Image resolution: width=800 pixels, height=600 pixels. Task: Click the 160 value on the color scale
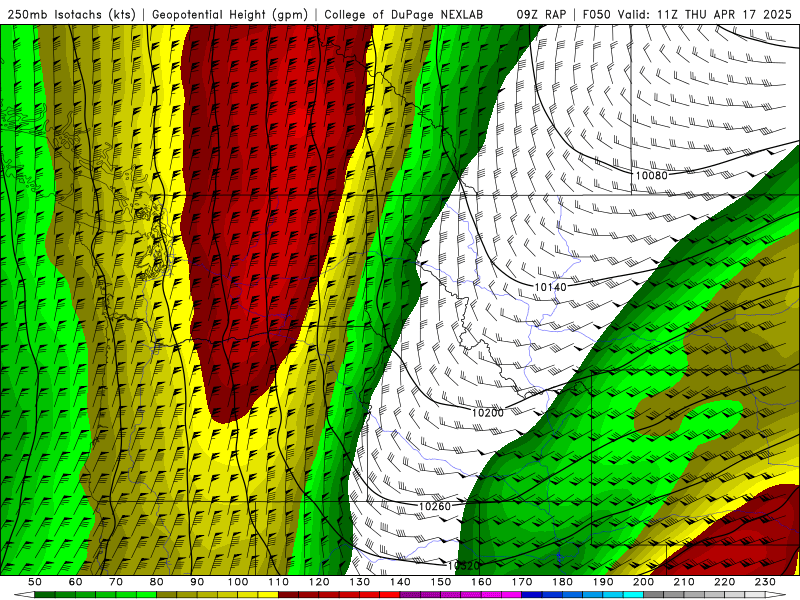point(482,582)
